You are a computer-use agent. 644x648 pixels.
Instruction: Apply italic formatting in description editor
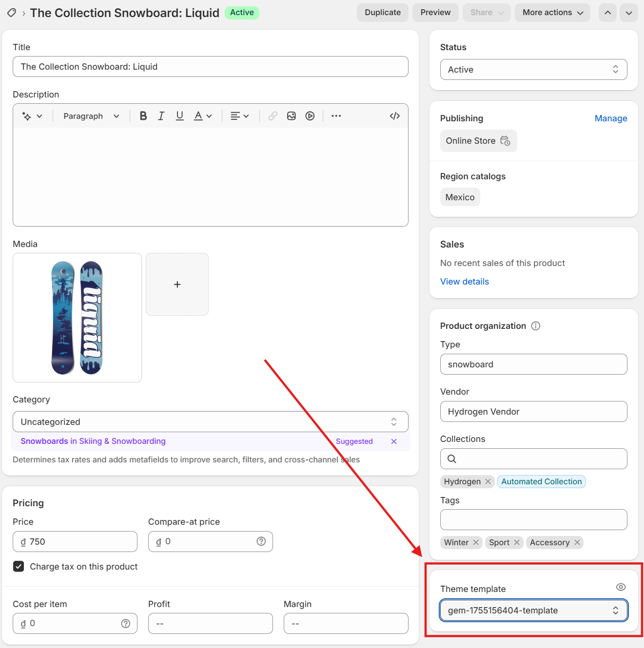coord(161,116)
